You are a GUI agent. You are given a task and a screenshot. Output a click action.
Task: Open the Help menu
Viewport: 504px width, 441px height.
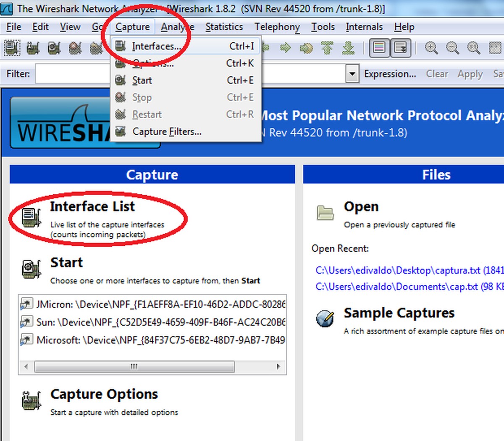(x=404, y=27)
